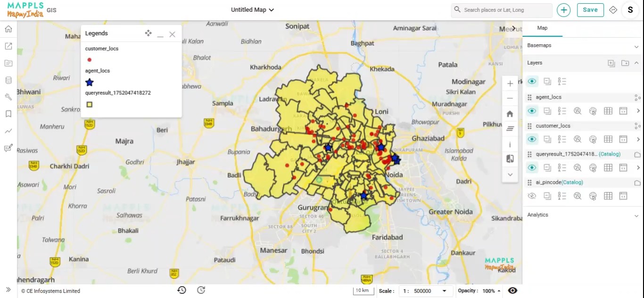Click the search places input field
This screenshot has width=644, height=298.
504,10
